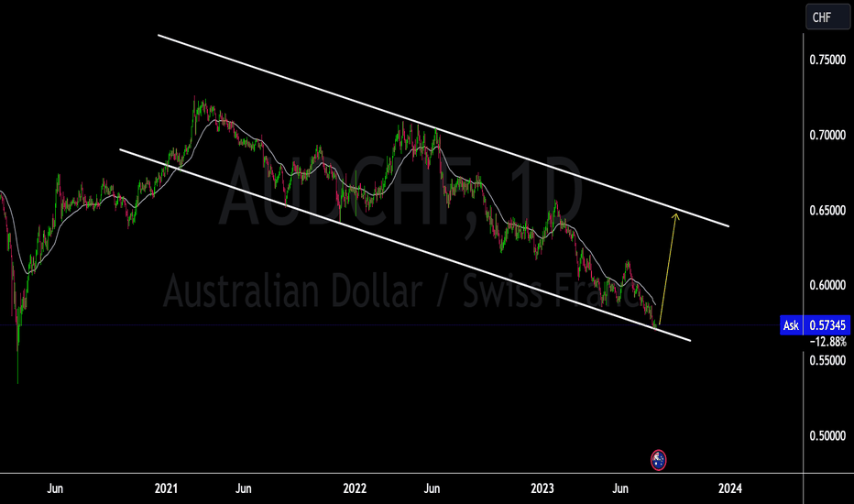Select the 0.65000 price level
The height and width of the screenshot is (504, 854).
pyautogui.click(x=827, y=211)
